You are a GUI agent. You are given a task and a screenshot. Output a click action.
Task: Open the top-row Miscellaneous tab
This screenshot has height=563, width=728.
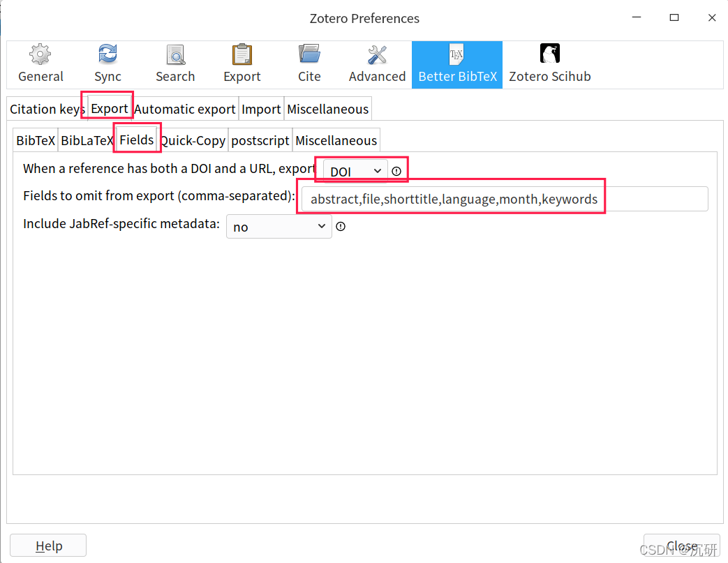328,109
